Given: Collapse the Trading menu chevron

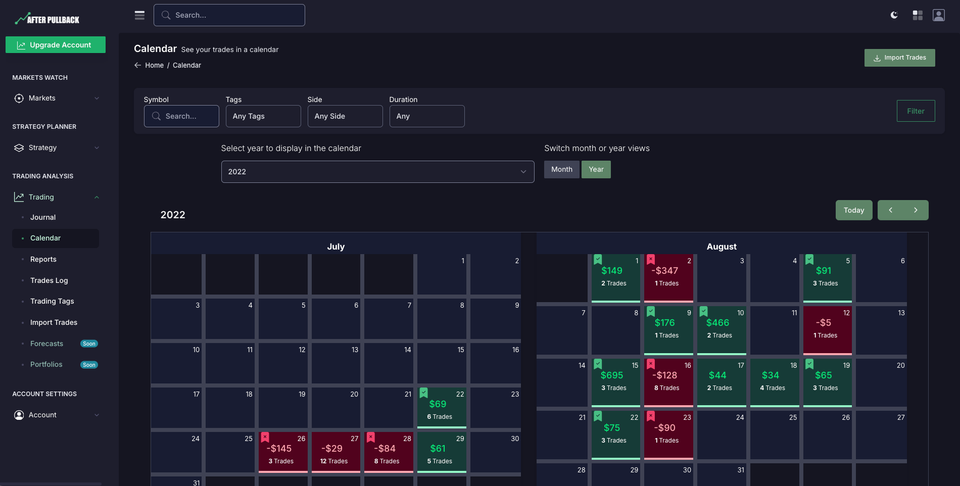Looking at the screenshot, I should 96,197.
